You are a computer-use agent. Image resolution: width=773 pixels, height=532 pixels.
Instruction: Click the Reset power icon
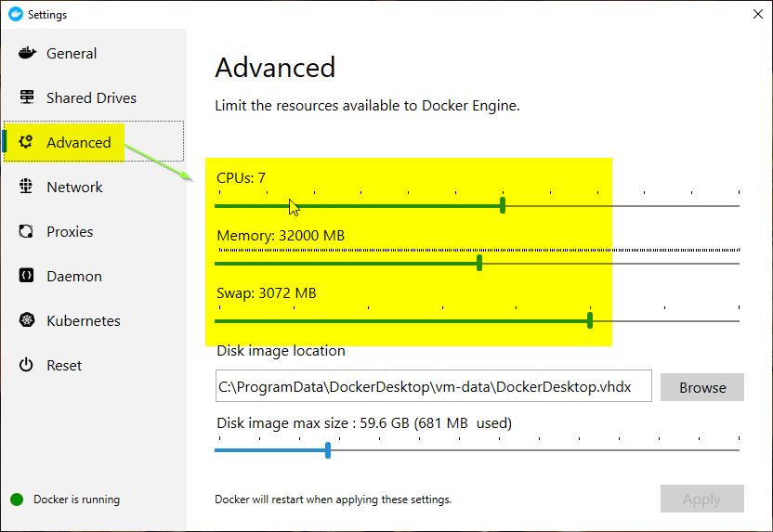[x=27, y=365]
